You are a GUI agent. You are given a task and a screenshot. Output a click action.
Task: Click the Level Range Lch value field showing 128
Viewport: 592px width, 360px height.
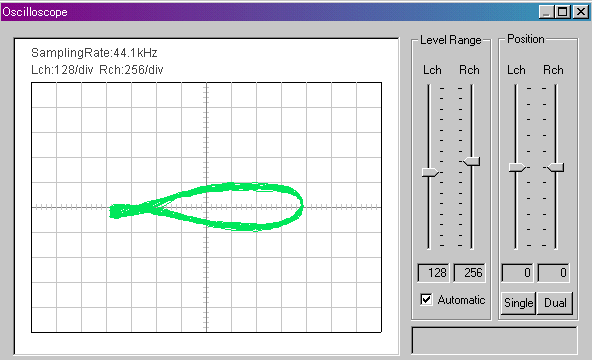click(433, 272)
